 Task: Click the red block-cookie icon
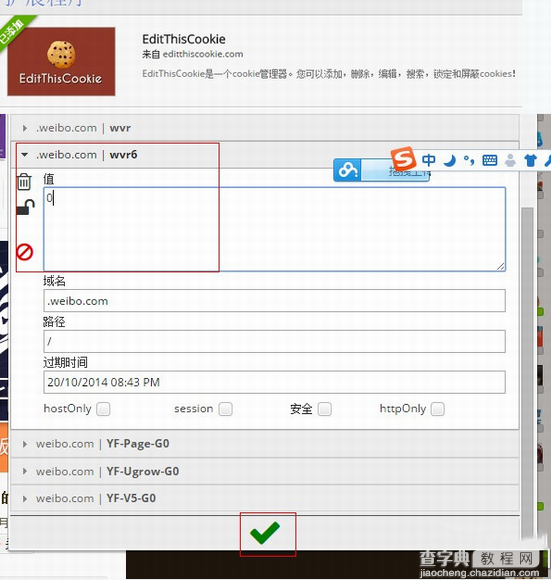(x=25, y=252)
